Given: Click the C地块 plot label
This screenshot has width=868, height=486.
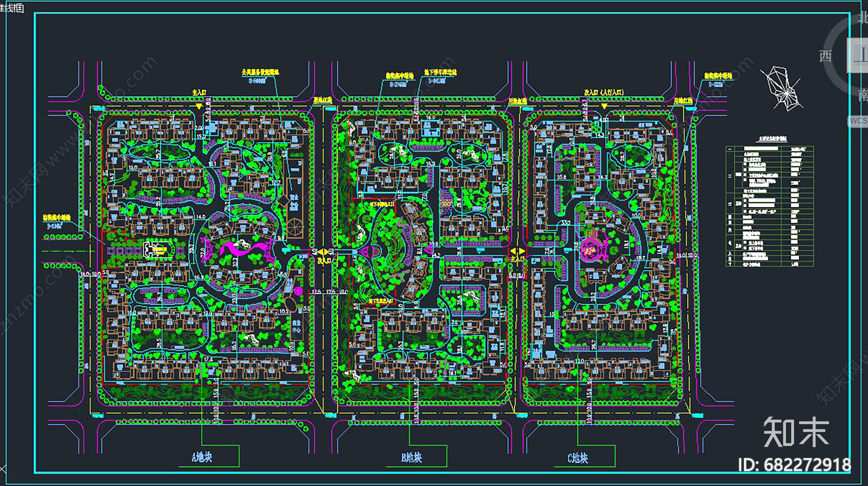Looking at the screenshot, I should point(578,458).
